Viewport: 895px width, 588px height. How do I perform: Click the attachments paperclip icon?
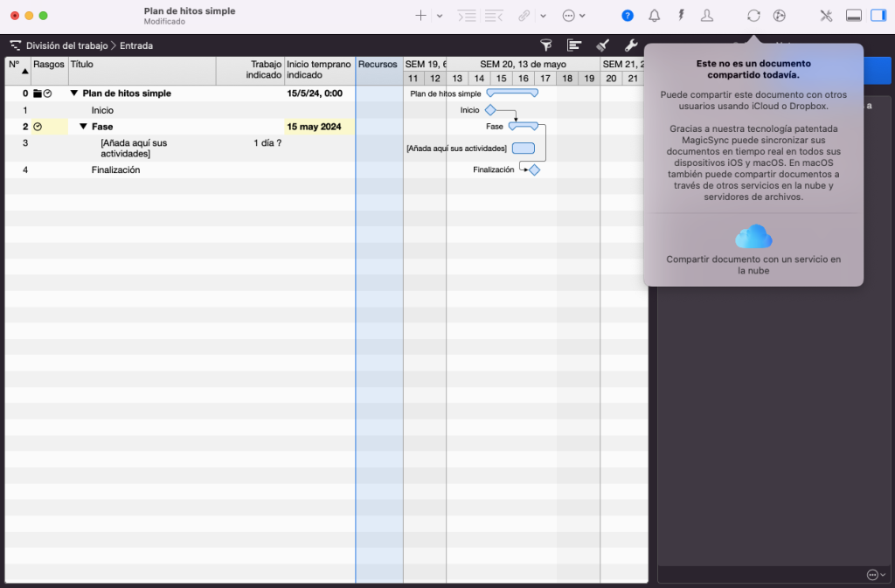[523, 15]
